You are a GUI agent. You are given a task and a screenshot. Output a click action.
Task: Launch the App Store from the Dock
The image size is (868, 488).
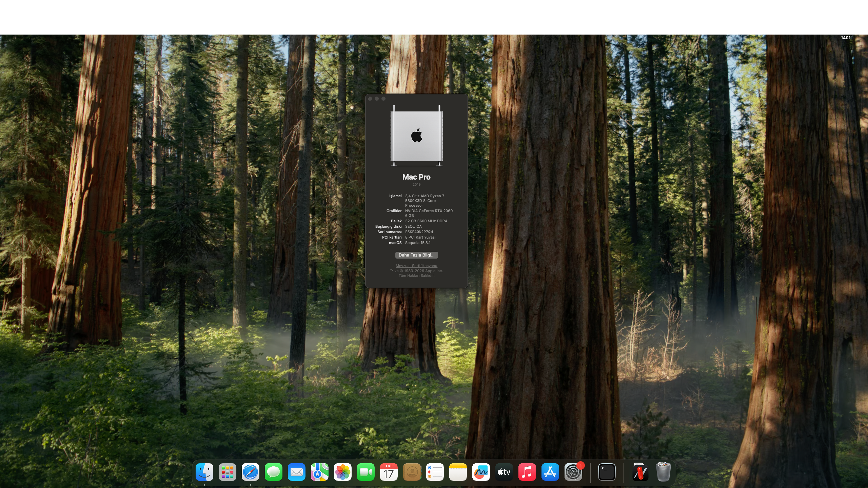(x=550, y=472)
